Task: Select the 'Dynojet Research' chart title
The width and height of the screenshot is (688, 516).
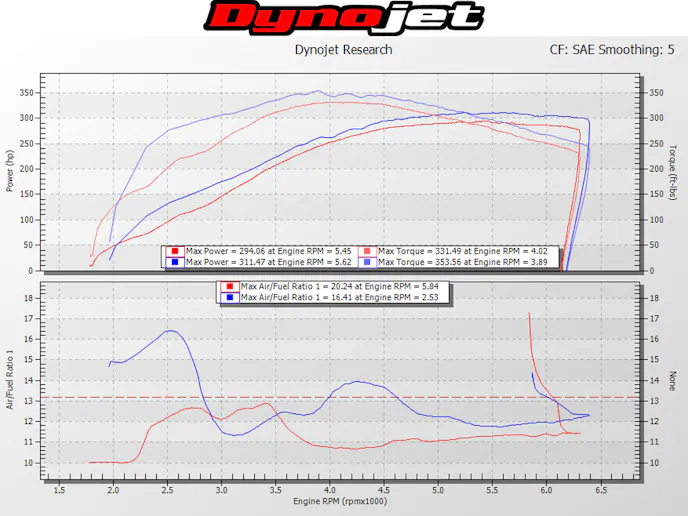Action: pos(343,49)
